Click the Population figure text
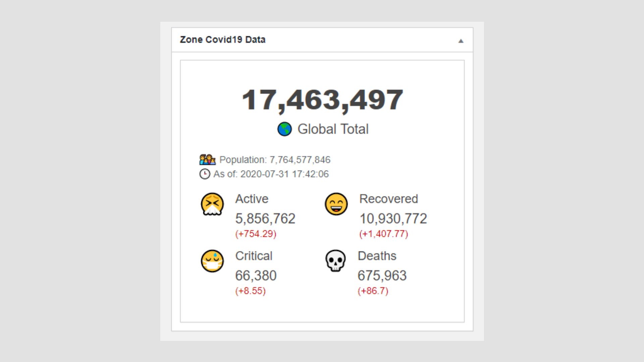644x362 pixels. [x=275, y=160]
